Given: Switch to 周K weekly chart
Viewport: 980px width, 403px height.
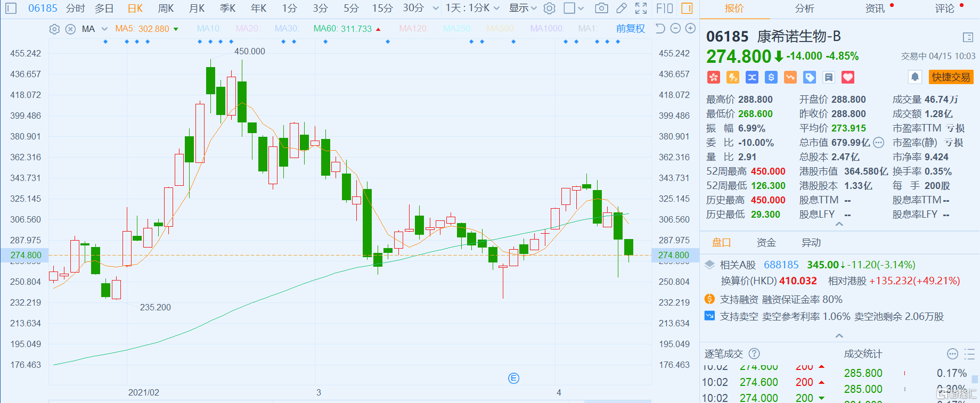Looking at the screenshot, I should pyautogui.click(x=166, y=9).
